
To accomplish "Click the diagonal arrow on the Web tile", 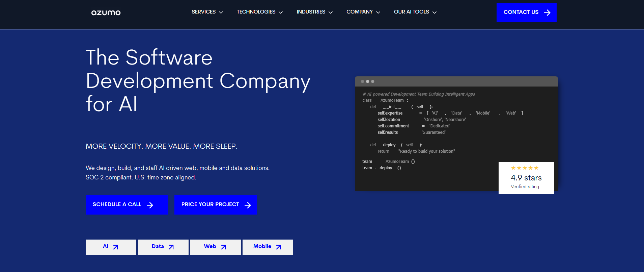I will pyautogui.click(x=224, y=247).
